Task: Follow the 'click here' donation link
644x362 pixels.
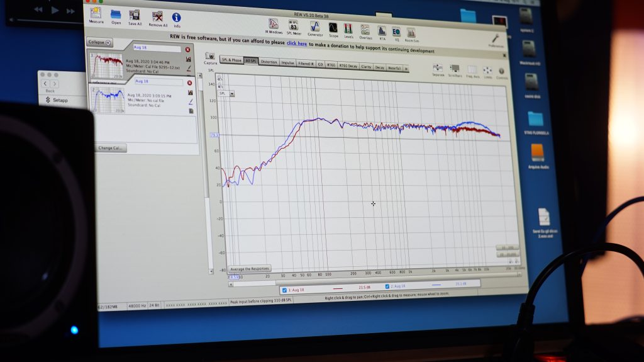Action: click(297, 43)
